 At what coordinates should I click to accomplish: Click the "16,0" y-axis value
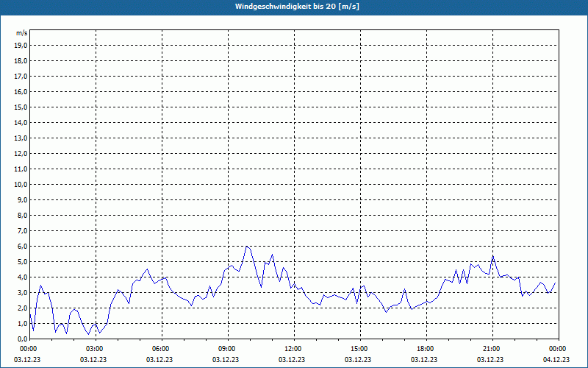coord(21,91)
